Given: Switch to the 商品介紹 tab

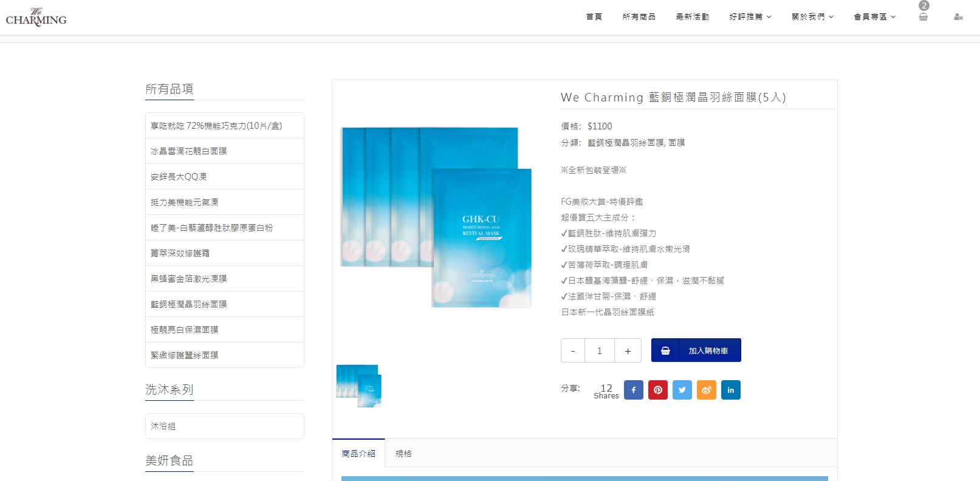Looking at the screenshot, I should (x=358, y=453).
